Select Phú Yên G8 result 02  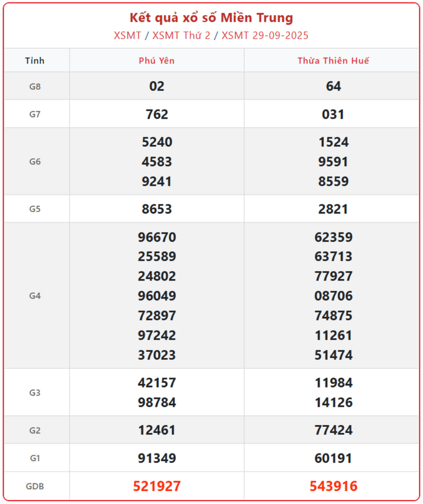(x=157, y=86)
